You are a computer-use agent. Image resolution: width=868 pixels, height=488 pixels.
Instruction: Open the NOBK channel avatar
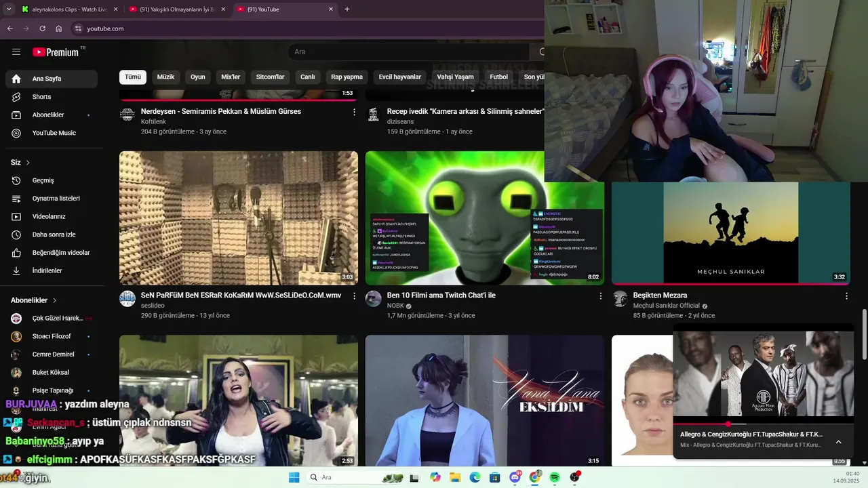point(374,298)
